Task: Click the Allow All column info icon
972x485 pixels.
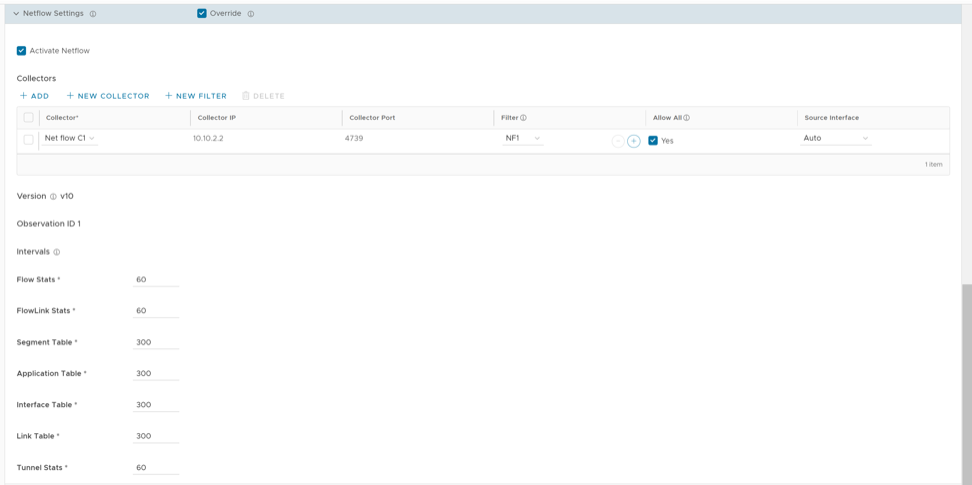Action: coord(686,118)
